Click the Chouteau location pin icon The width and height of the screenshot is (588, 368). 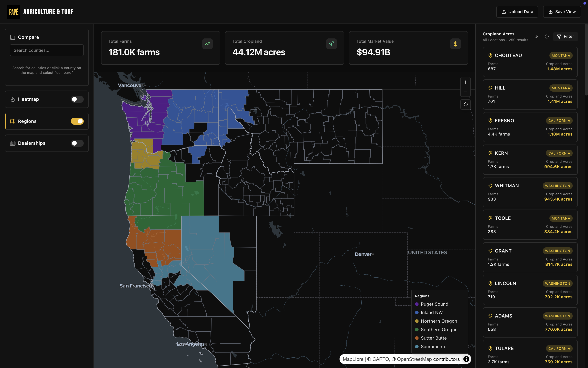click(490, 55)
